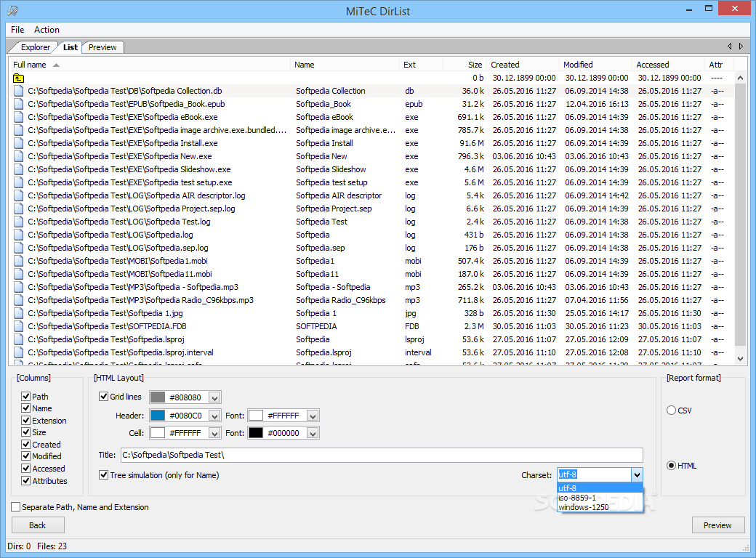
Task: Open Header font color #FFFFFF dropdown
Action: 313,416
